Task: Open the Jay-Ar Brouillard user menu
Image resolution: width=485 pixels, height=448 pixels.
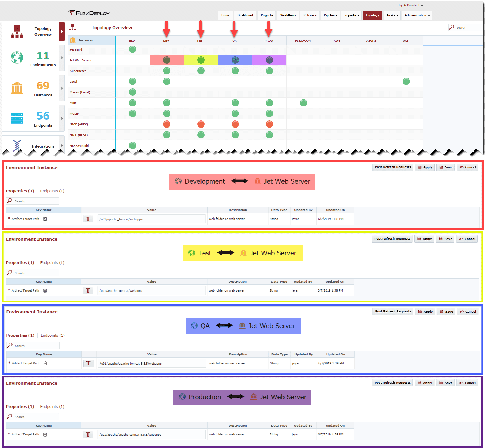Action: (410, 5)
